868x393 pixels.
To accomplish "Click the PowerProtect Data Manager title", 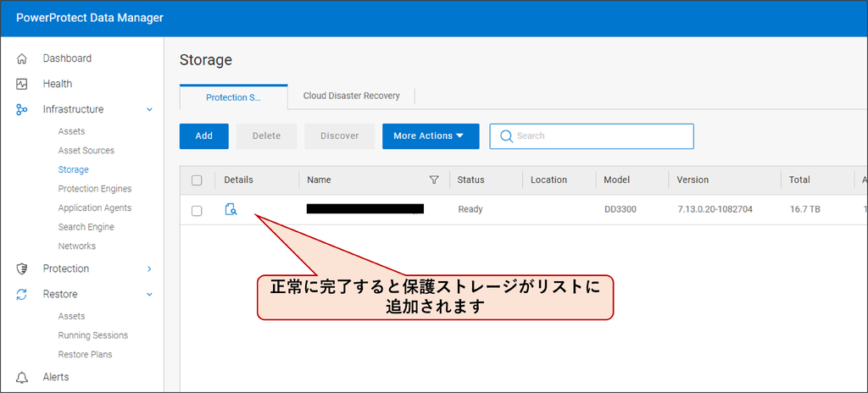I will 90,18.
